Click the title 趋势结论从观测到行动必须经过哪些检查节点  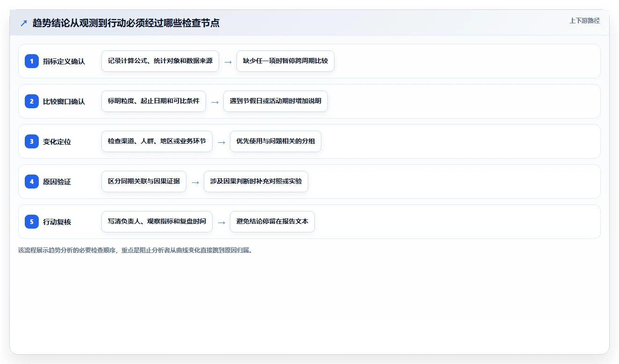click(126, 23)
